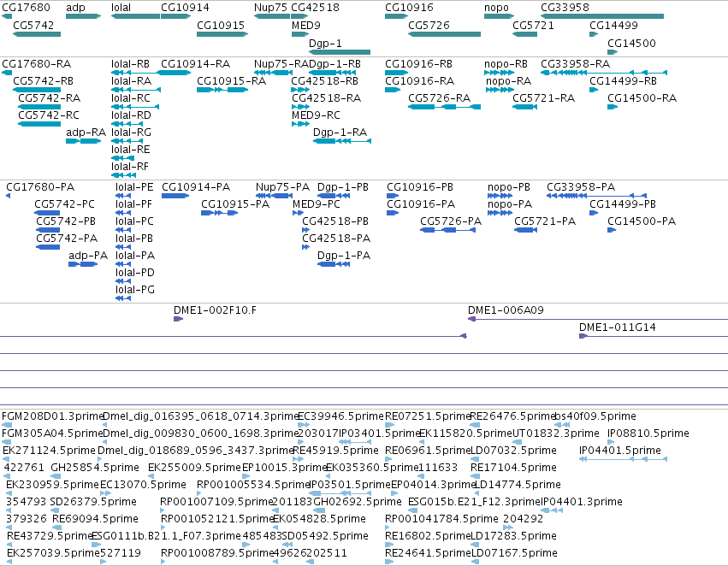Click the bs40f09.5prime EST label

595,416
